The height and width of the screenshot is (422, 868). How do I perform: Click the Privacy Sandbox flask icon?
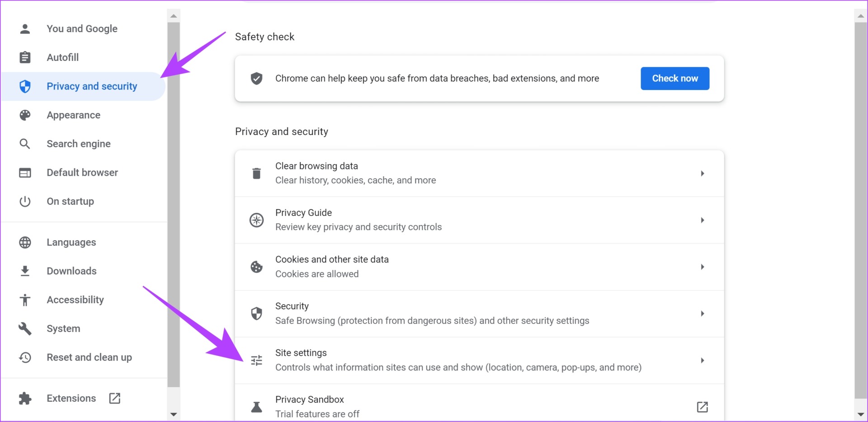click(256, 407)
